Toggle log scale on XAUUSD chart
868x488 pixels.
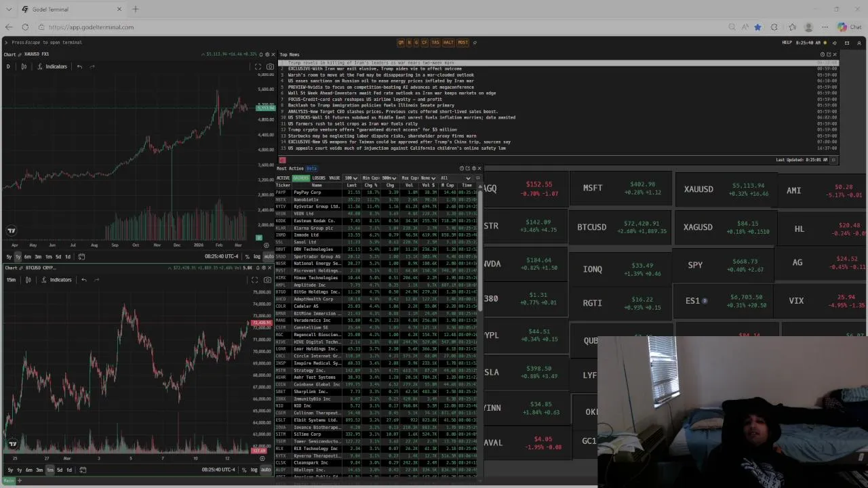[257, 257]
